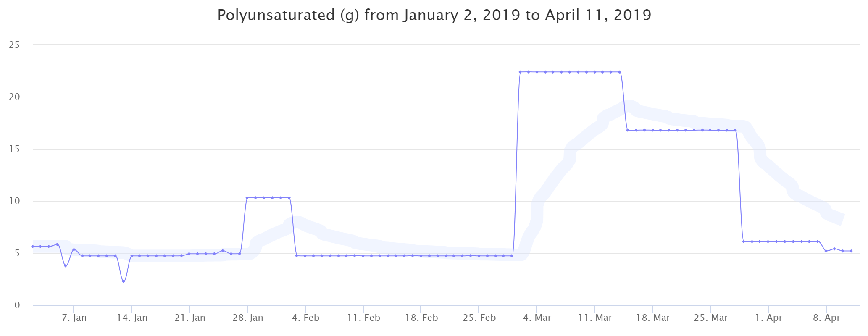The image size is (868, 336).
Task: Select the "15" y-axis value label
Action: tap(14, 149)
